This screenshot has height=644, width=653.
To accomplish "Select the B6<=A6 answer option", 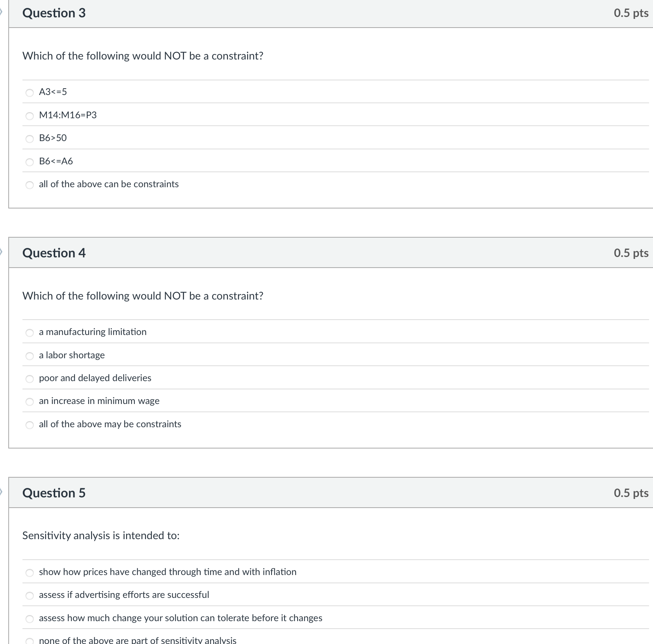I will (x=30, y=162).
